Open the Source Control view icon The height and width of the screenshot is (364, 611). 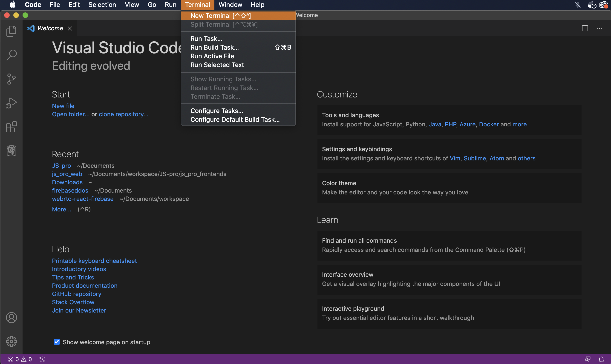point(11,79)
